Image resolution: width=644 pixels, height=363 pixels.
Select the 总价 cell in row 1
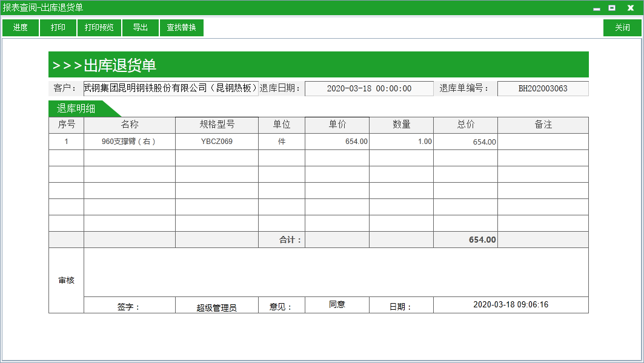click(465, 142)
